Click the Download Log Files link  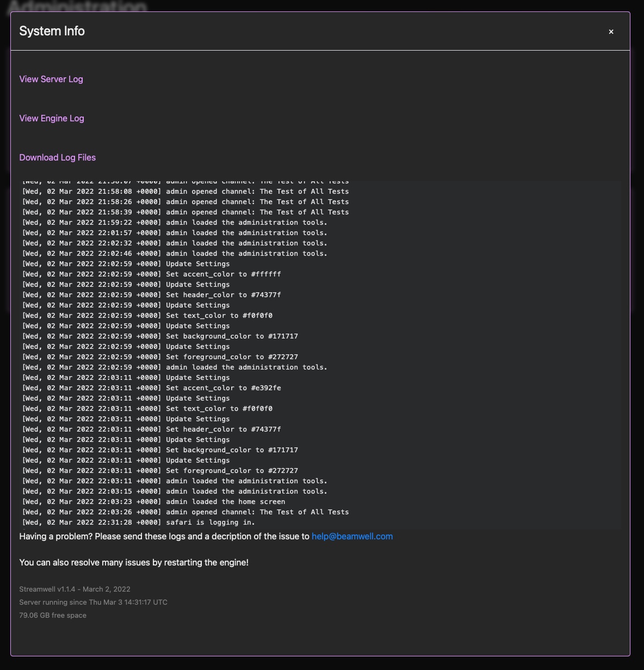click(x=58, y=157)
